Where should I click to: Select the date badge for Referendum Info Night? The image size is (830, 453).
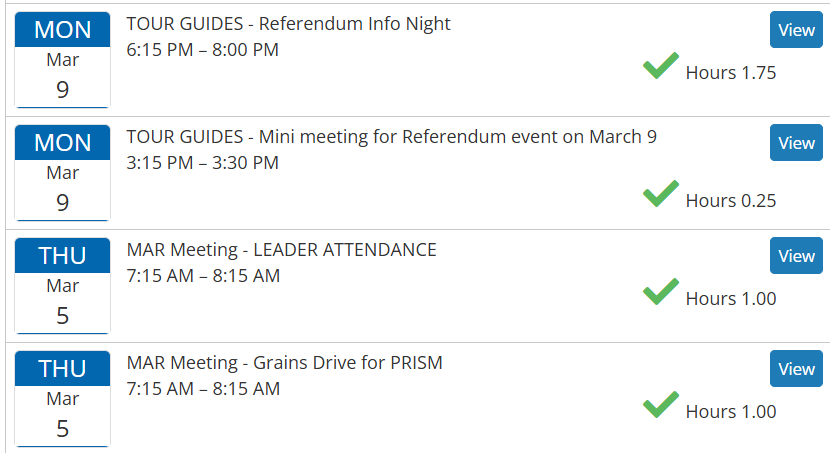pyautogui.click(x=62, y=60)
